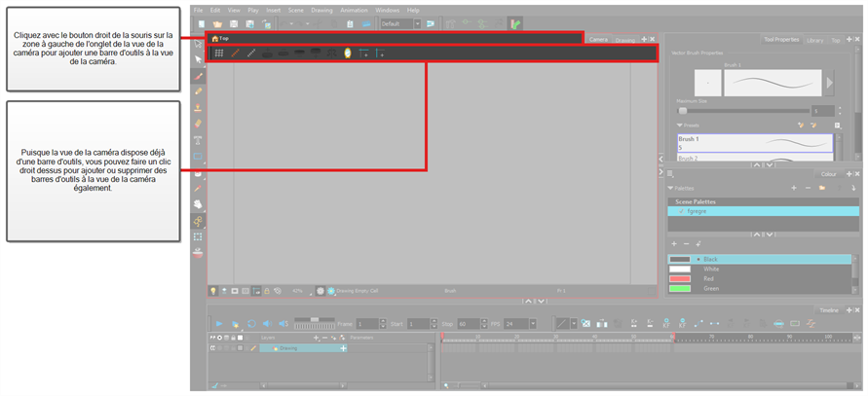Collapse the Palettes section triangle
This screenshot has width=868, height=396.
pos(671,188)
